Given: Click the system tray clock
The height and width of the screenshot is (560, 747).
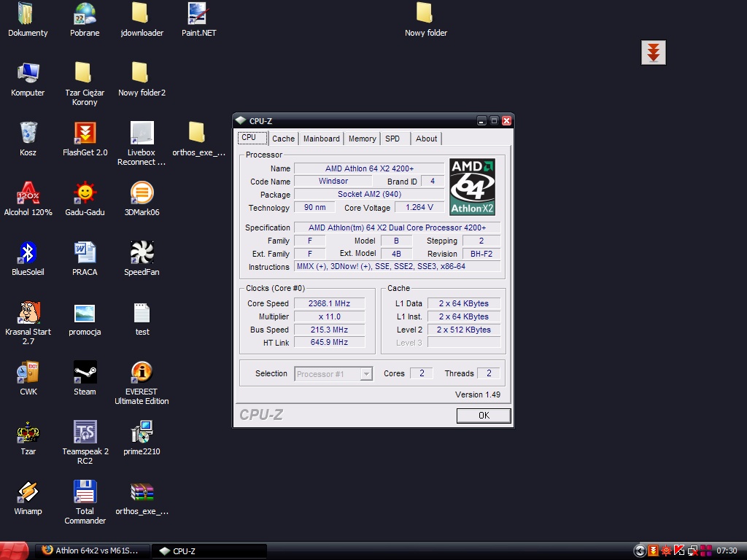Looking at the screenshot, I should point(727,551).
